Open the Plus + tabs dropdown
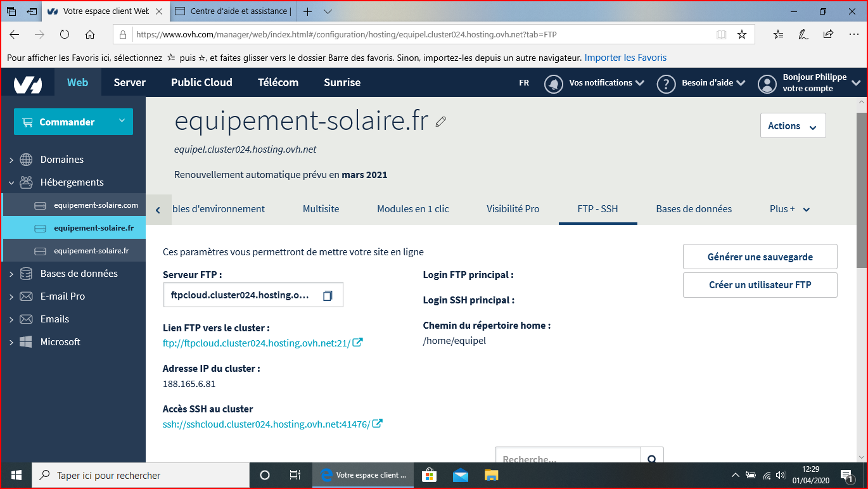This screenshot has height=489, width=868. point(789,209)
